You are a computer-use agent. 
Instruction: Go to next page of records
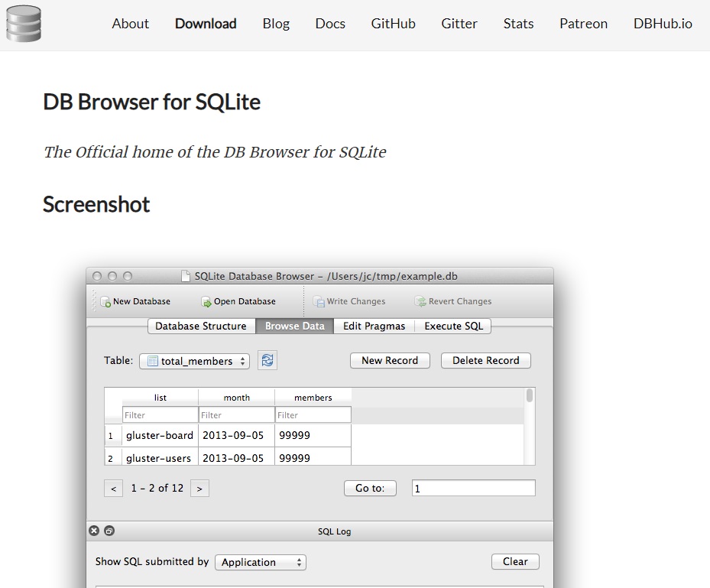click(x=199, y=489)
